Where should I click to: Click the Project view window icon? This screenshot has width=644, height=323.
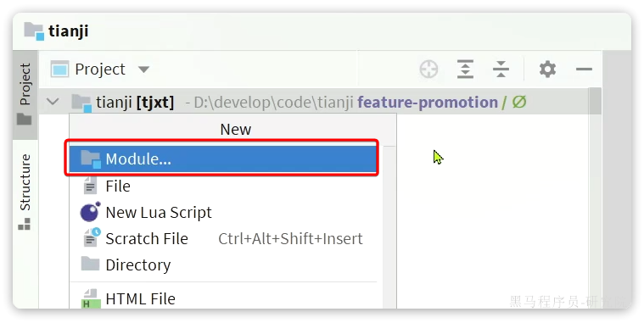59,70
